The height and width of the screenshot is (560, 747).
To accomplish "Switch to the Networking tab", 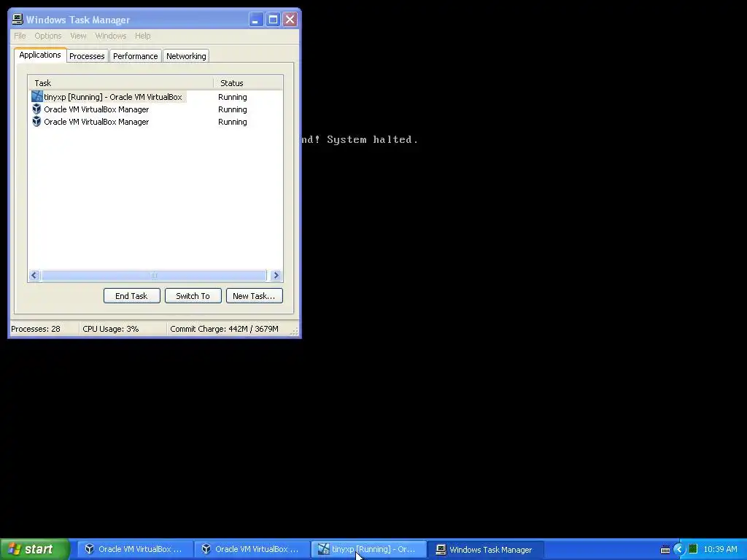I will tap(186, 56).
